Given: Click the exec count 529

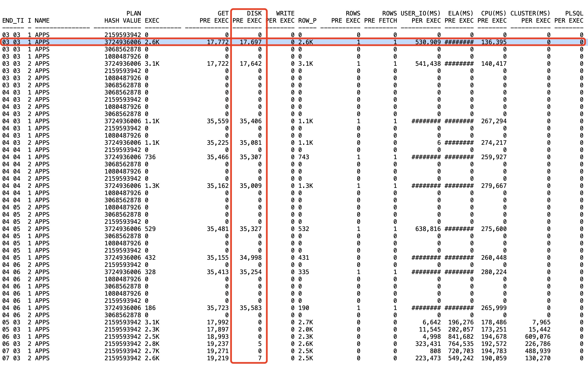Looking at the screenshot, I should [150, 229].
